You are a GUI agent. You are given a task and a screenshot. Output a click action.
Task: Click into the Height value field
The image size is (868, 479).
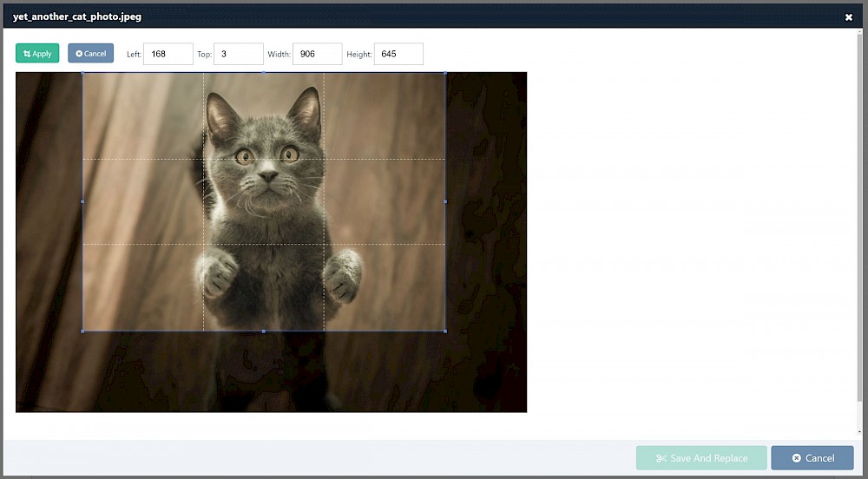398,54
